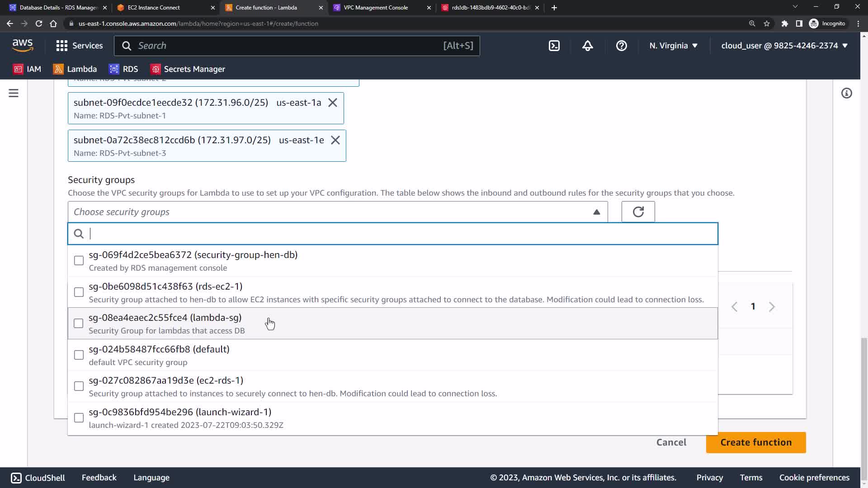The width and height of the screenshot is (868, 488).
Task: Open the N. Virginia region dropdown
Action: tap(673, 46)
